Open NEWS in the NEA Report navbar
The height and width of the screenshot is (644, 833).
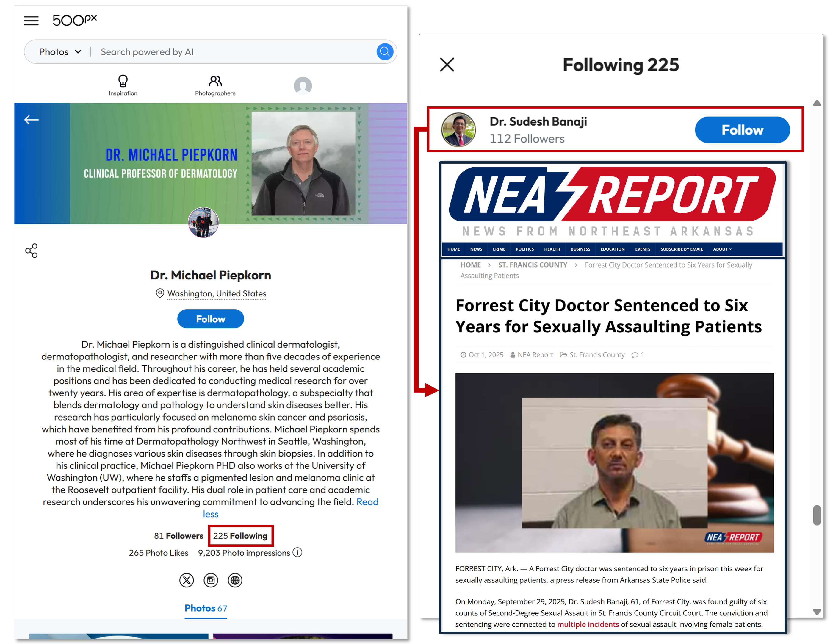476,249
